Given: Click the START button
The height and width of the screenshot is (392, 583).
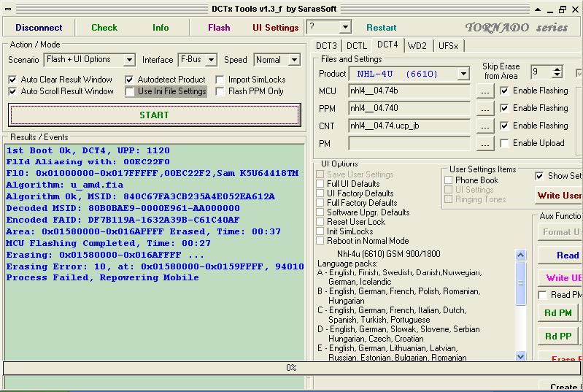Looking at the screenshot, I should [154, 115].
